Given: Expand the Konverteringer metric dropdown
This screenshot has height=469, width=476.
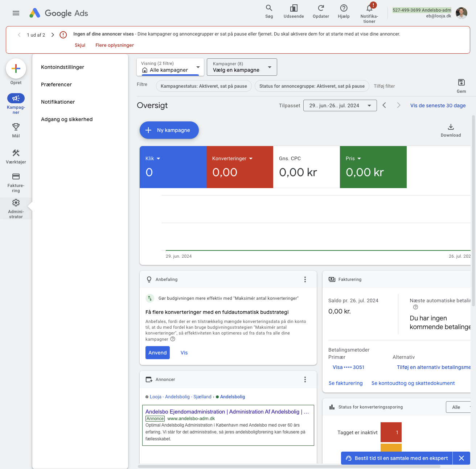Looking at the screenshot, I should pos(232,158).
